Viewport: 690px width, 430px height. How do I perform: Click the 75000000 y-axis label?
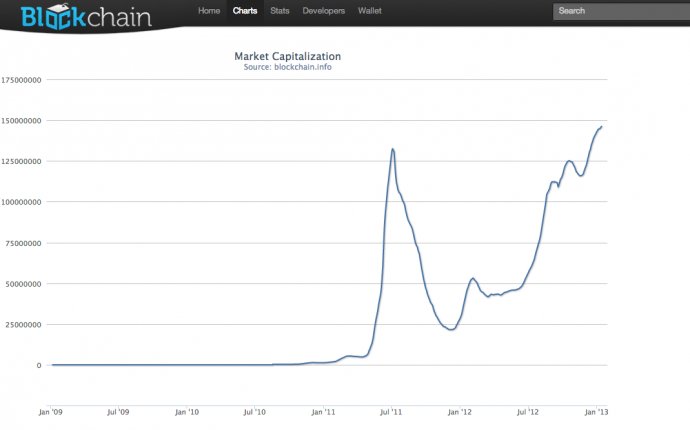tap(23, 243)
